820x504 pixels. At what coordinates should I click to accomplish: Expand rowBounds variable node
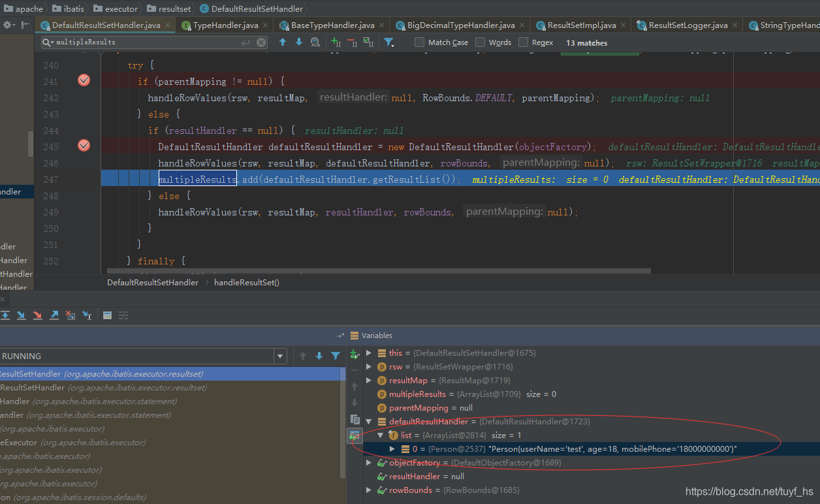pyautogui.click(x=369, y=490)
